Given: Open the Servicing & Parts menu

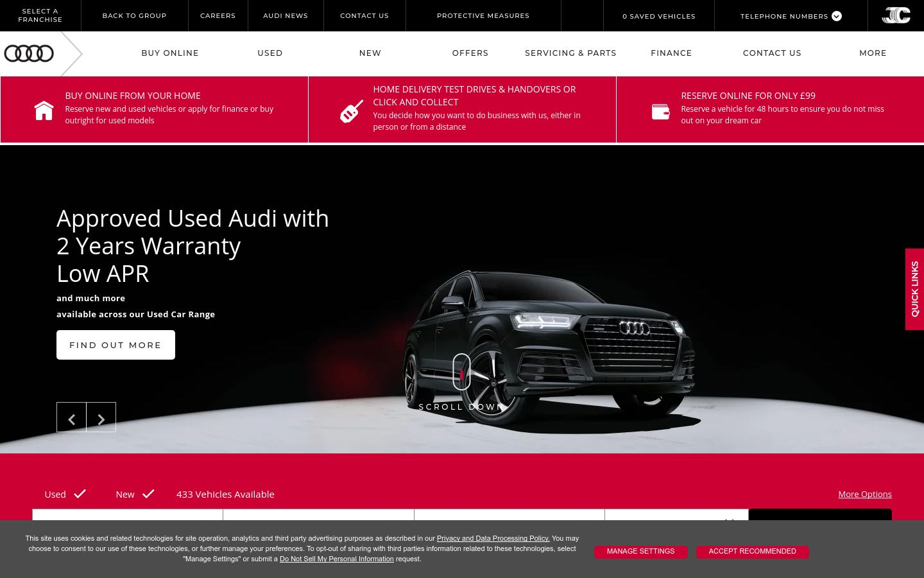Looking at the screenshot, I should (x=570, y=53).
